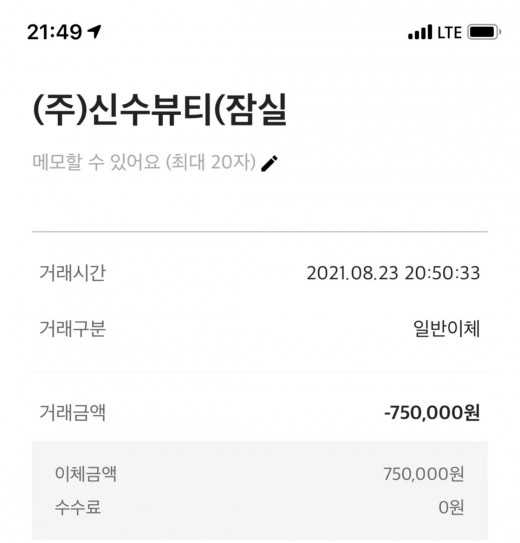Tap the LTE network indicator

449,33
